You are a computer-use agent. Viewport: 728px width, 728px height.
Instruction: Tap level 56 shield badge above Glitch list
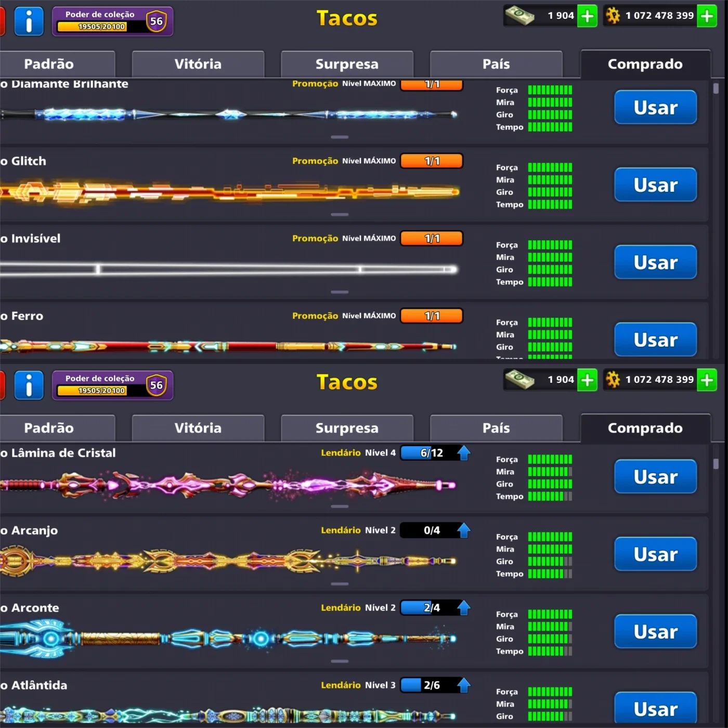tap(156, 21)
